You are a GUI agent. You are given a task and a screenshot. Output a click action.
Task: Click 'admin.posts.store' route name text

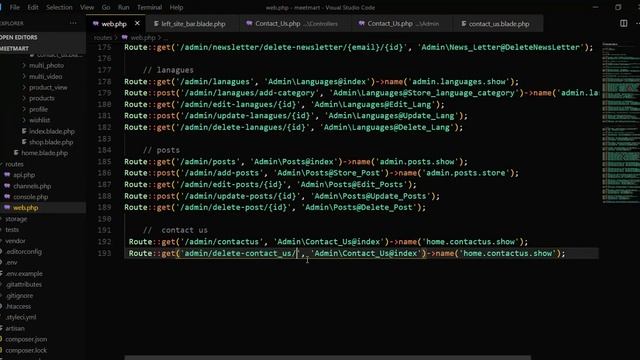[x=466, y=173]
